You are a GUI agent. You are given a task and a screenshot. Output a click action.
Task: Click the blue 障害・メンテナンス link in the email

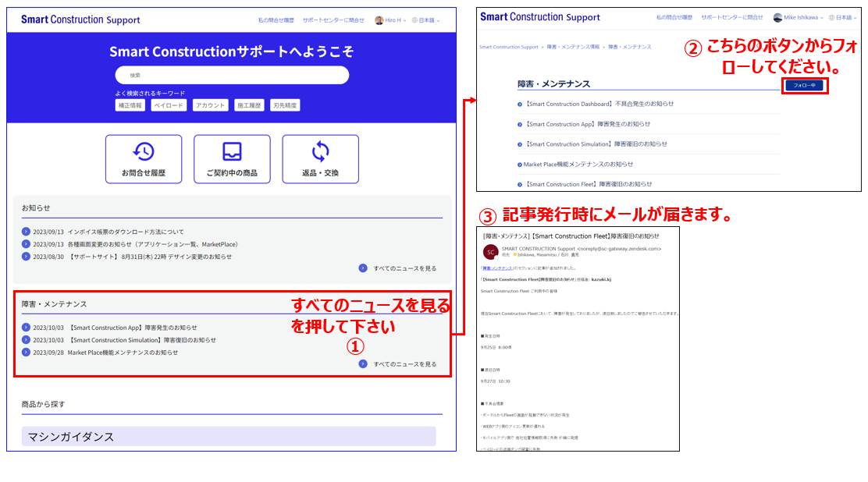coord(497,268)
